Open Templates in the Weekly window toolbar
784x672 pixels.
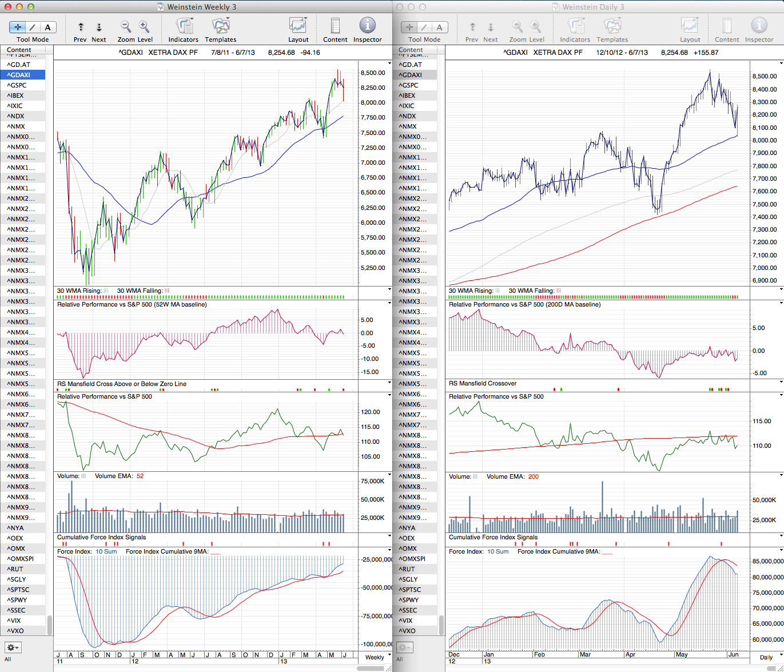click(220, 26)
